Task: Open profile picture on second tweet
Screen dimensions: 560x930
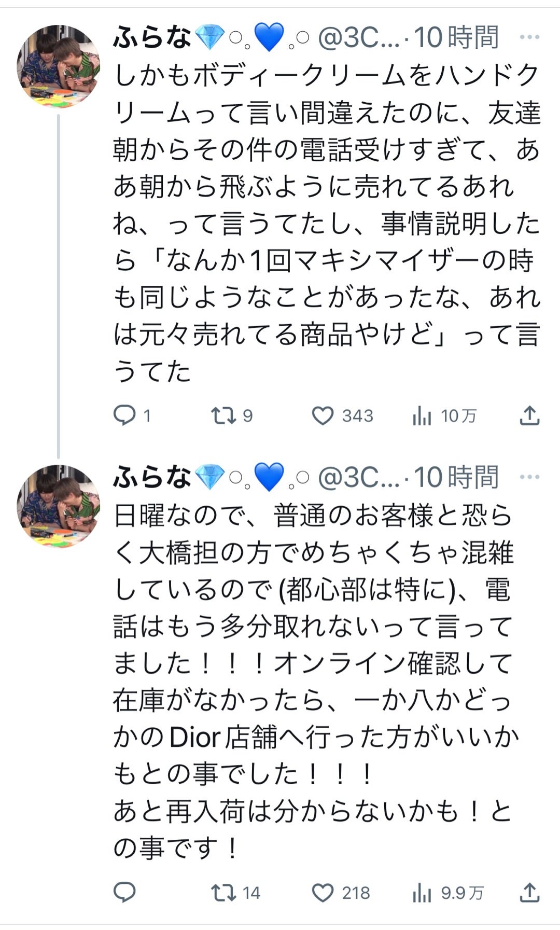Action: pyautogui.click(x=58, y=506)
